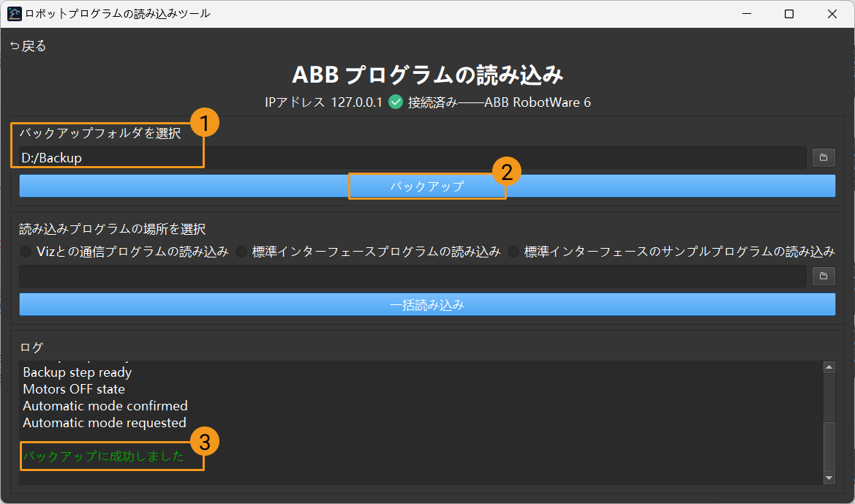855x504 pixels.
Task: Click the 接続済み——ABB RobotWare 6 status text
Action: click(x=500, y=102)
